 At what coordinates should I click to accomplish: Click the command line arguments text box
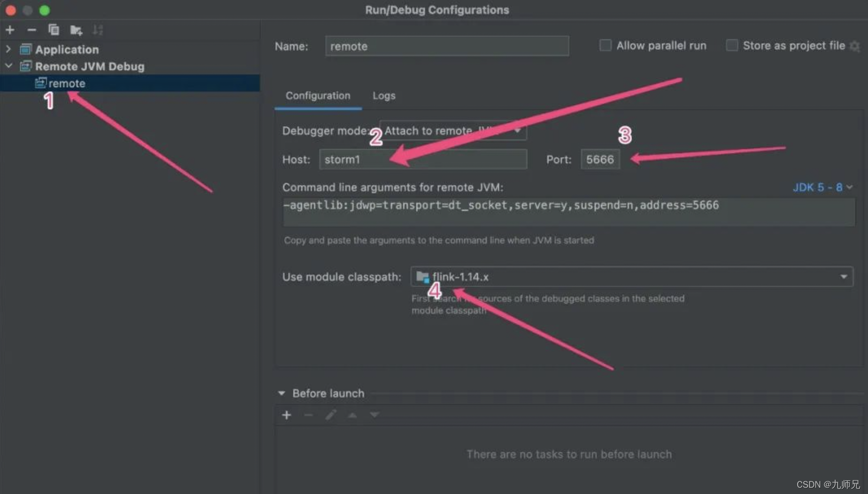tap(569, 212)
